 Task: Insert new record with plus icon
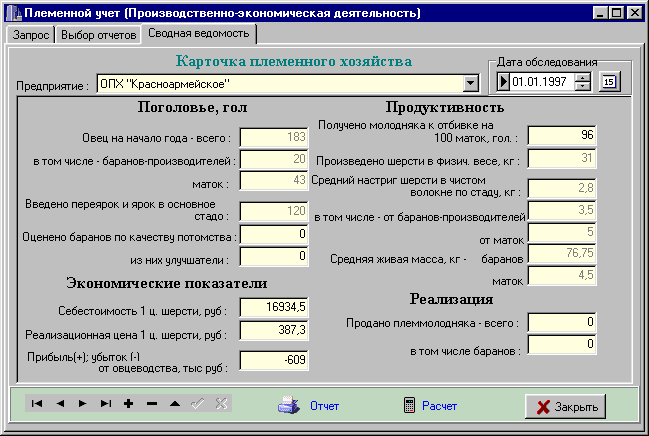[128, 404]
